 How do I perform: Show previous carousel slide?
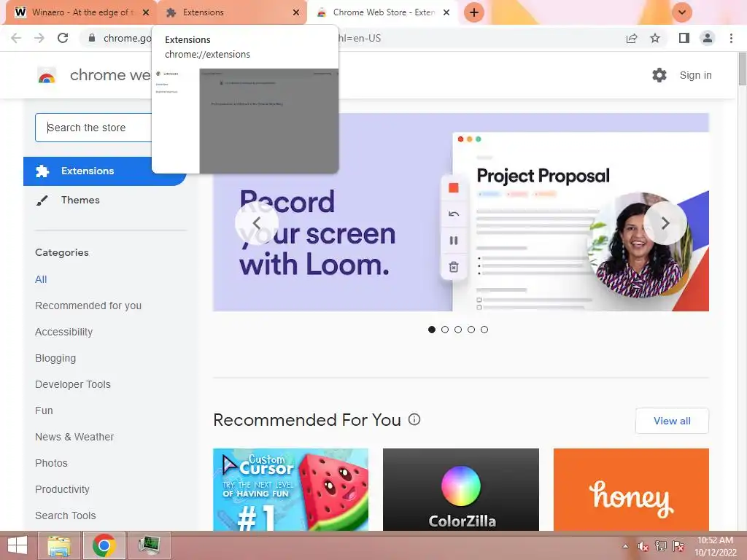[257, 223]
